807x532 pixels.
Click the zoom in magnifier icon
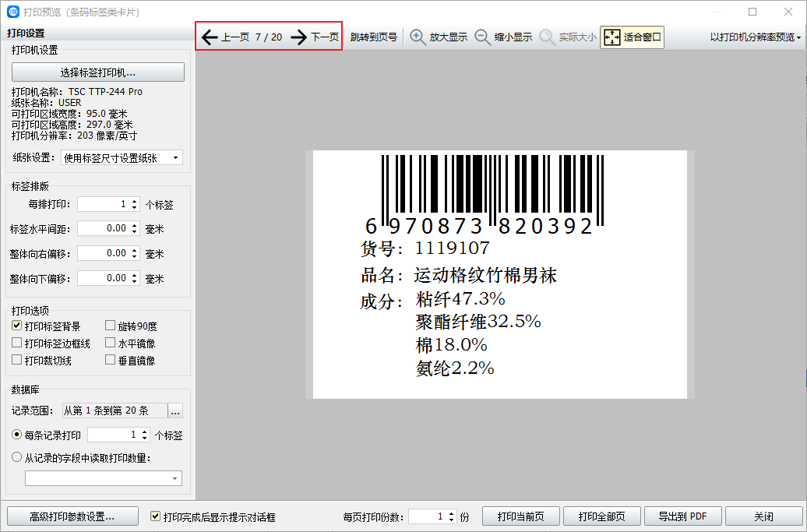click(x=418, y=37)
